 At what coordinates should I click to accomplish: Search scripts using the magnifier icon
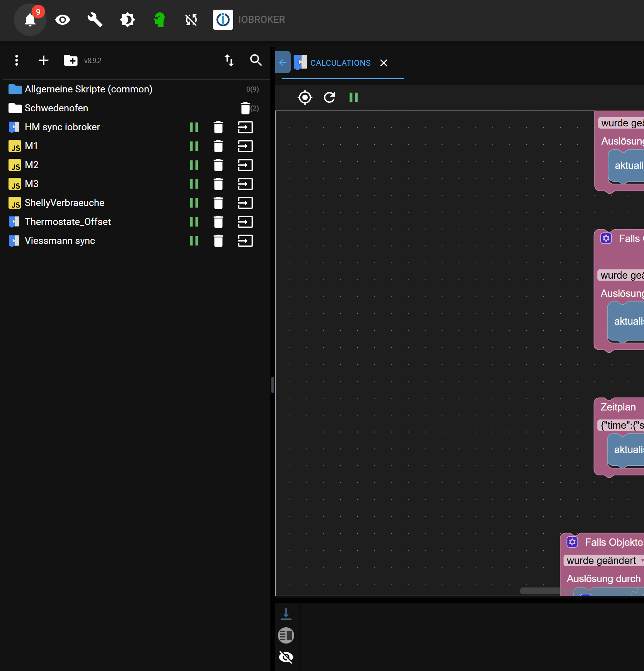pos(256,60)
